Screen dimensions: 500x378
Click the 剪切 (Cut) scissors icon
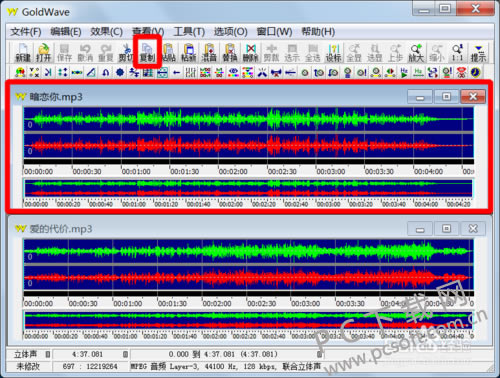[126, 53]
